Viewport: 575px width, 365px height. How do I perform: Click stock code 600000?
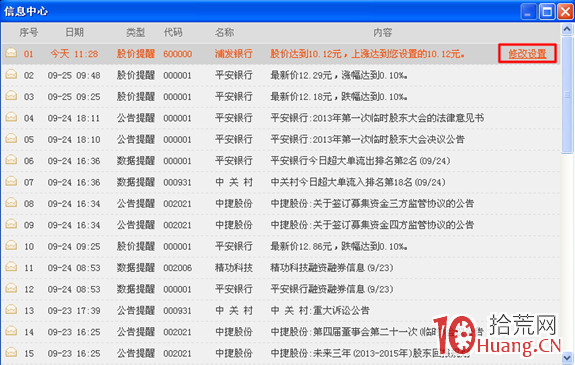pos(177,54)
